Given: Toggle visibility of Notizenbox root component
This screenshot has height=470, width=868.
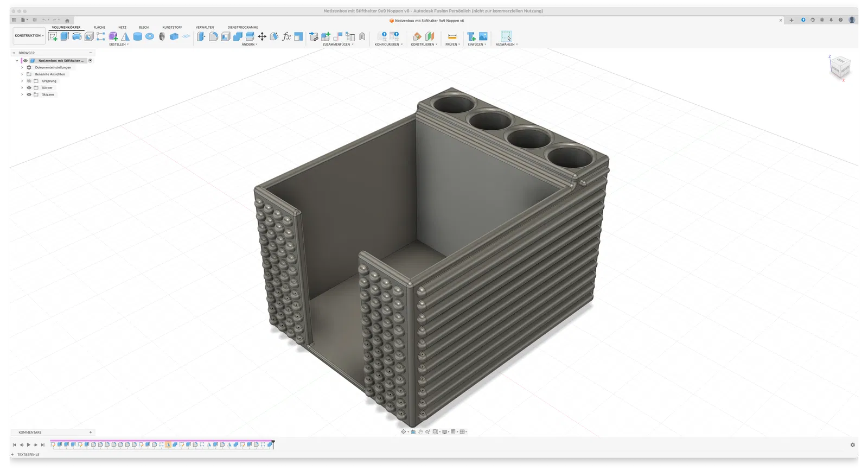Looking at the screenshot, I should coord(25,61).
